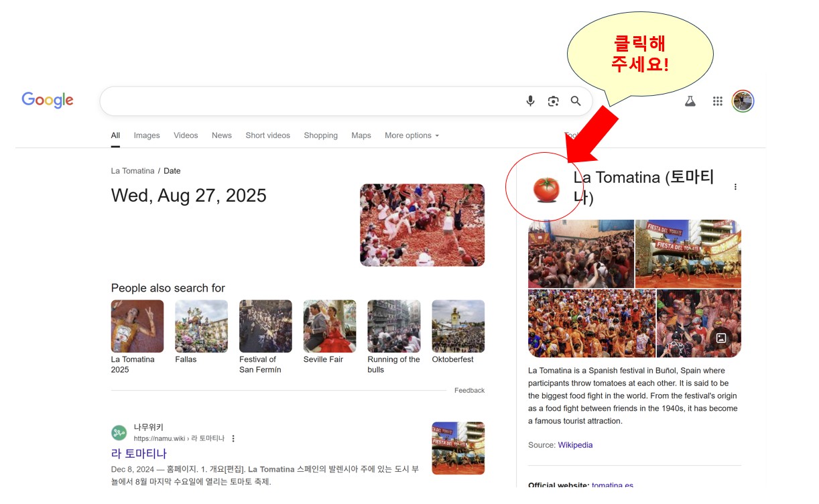Open the Fallas suggestion card

[x=201, y=332]
